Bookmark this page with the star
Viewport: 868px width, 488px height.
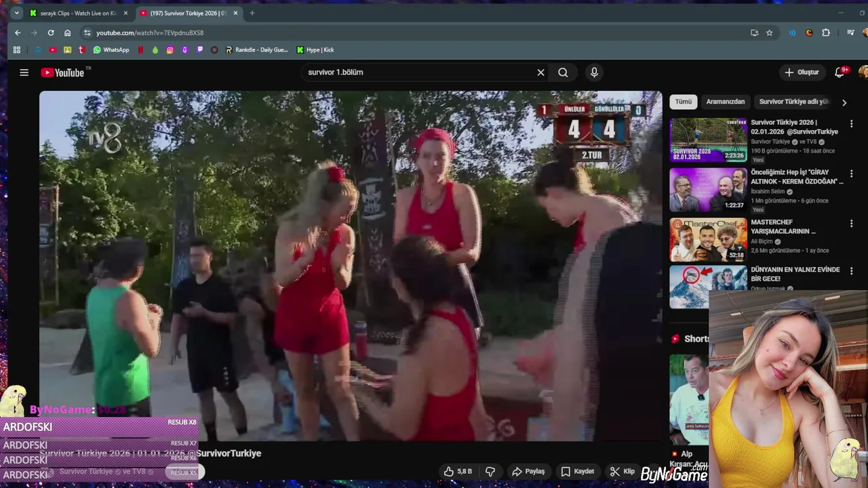pyautogui.click(x=769, y=33)
